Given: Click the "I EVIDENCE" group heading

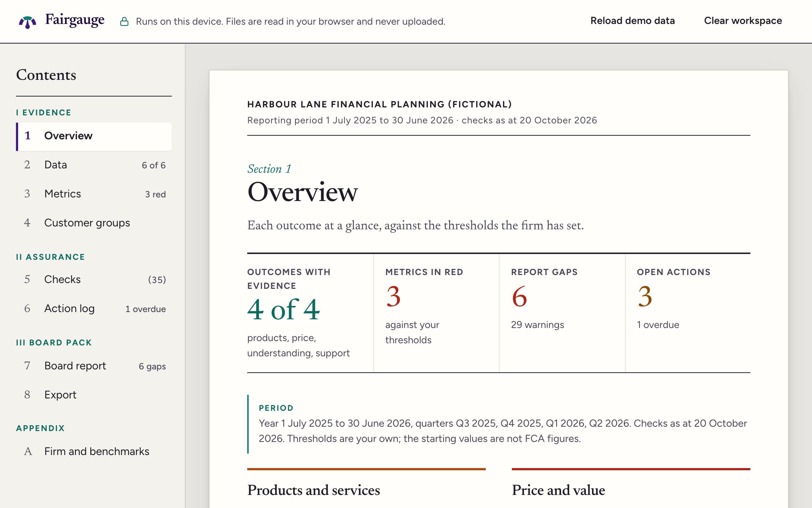Looking at the screenshot, I should [43, 112].
